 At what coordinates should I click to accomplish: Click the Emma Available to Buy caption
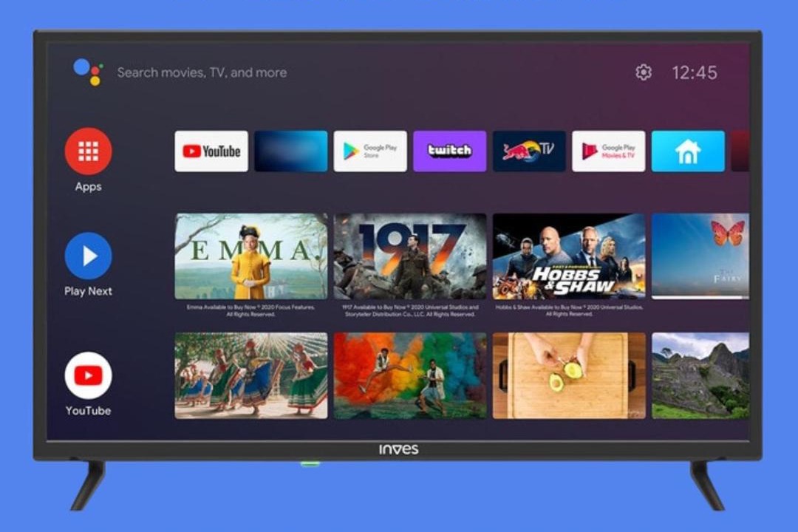tap(251, 310)
